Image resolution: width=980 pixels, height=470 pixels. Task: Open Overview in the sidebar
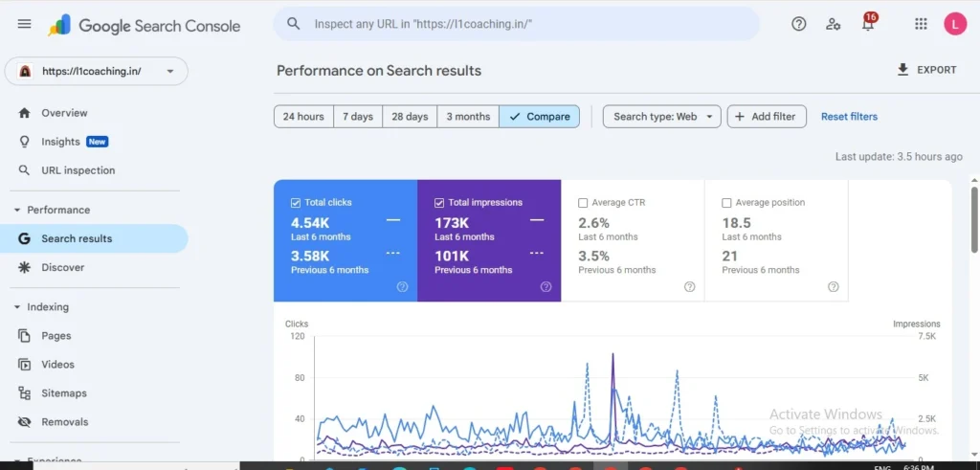point(94,113)
